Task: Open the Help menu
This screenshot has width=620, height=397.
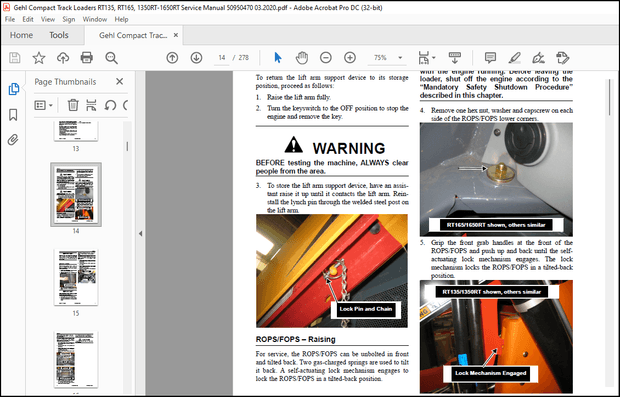Action: [121, 19]
